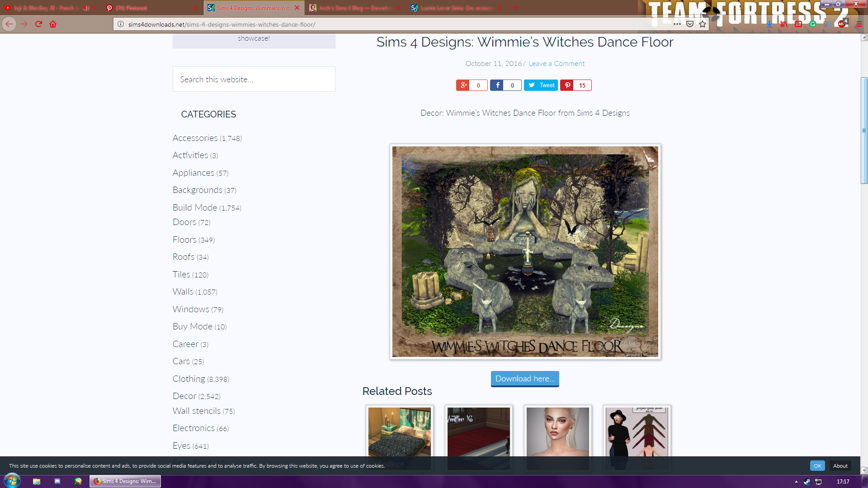The width and height of the screenshot is (868, 488).
Task: Open the Library icon in the toolbar
Action: pos(784,24)
